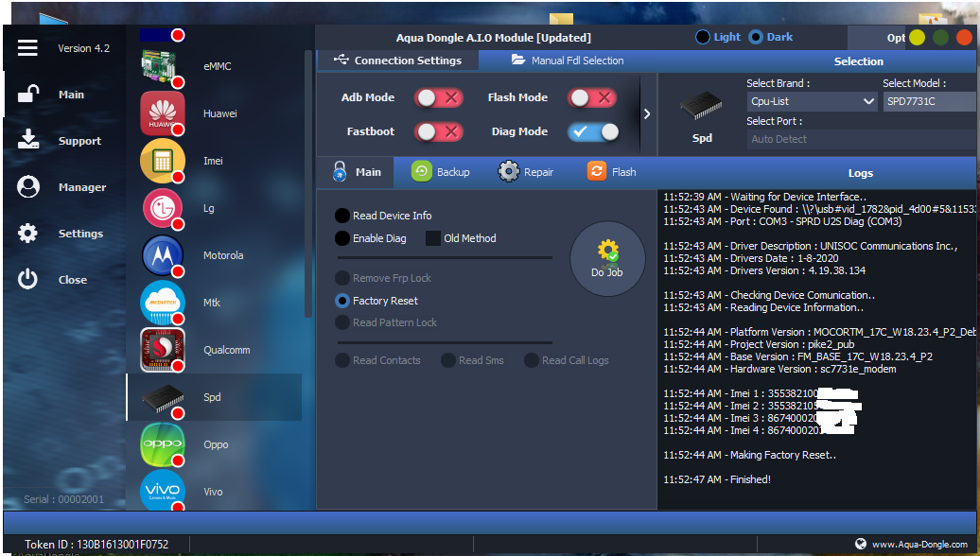This screenshot has height=556, width=980.
Task: Select the Dark theme radio button
Action: pos(756,37)
